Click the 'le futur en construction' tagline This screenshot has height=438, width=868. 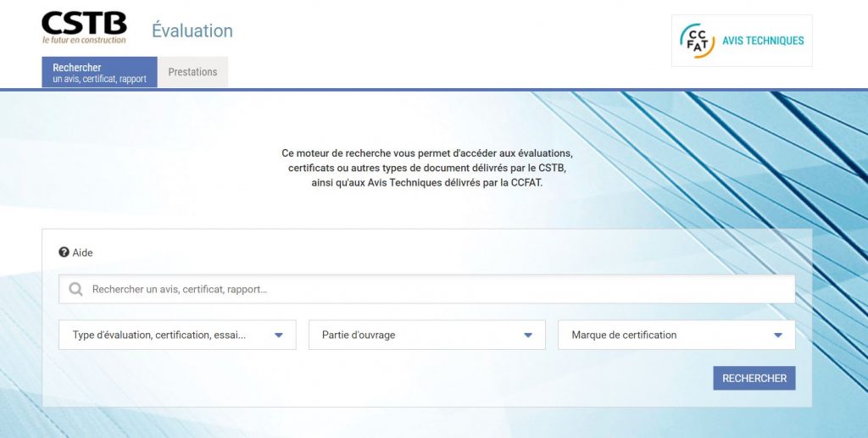coord(84,40)
